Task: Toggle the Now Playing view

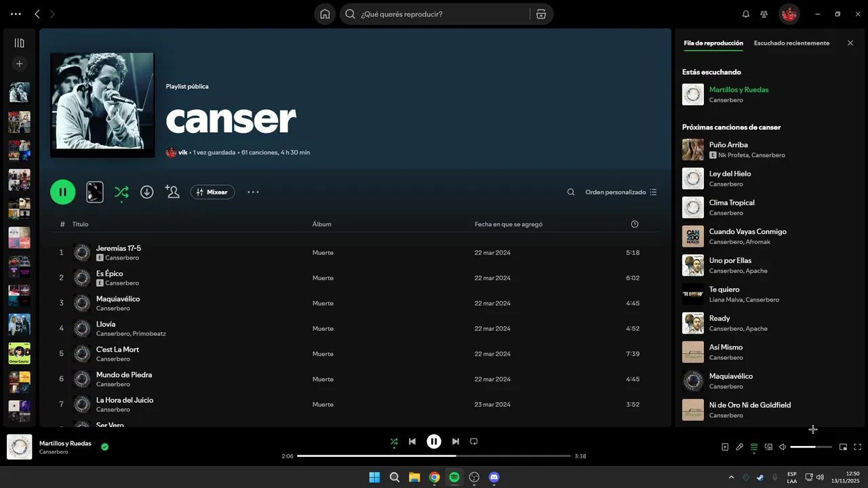Action: (725, 447)
